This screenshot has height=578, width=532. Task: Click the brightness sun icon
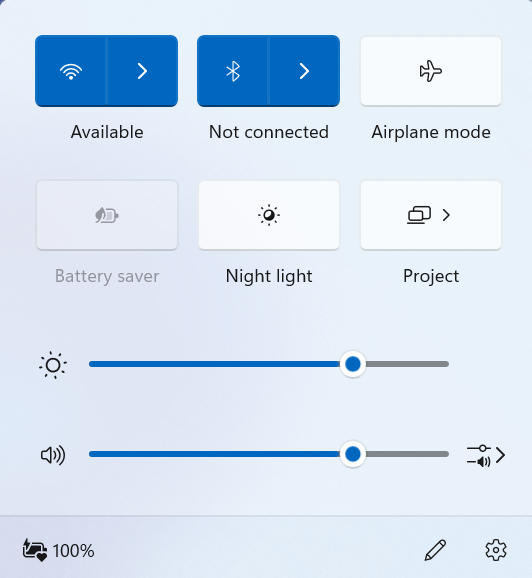coord(53,365)
